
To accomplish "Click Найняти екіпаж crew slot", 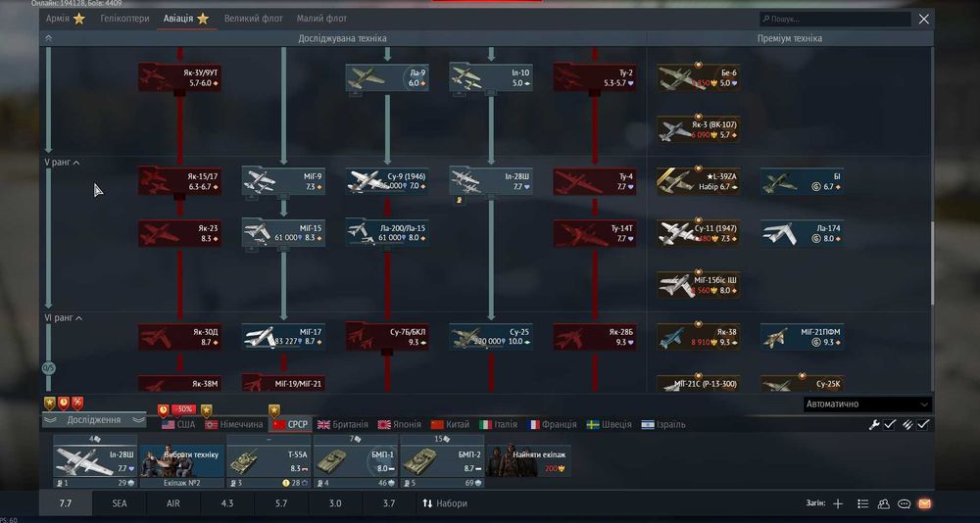I will click(529, 461).
